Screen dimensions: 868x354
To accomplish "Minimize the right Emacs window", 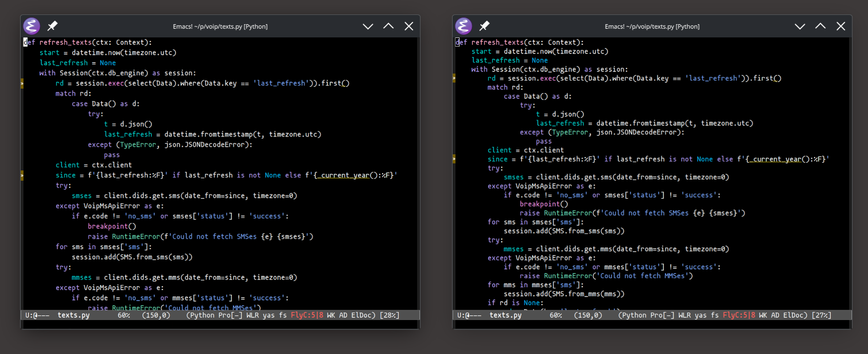I will [800, 26].
